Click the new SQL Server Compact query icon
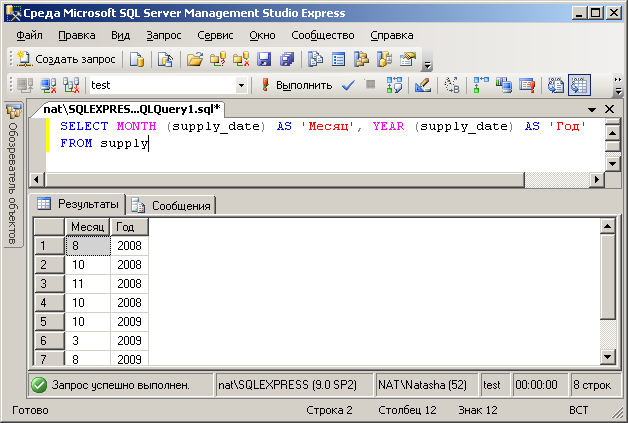The height and width of the screenshot is (423, 628). pos(165,59)
